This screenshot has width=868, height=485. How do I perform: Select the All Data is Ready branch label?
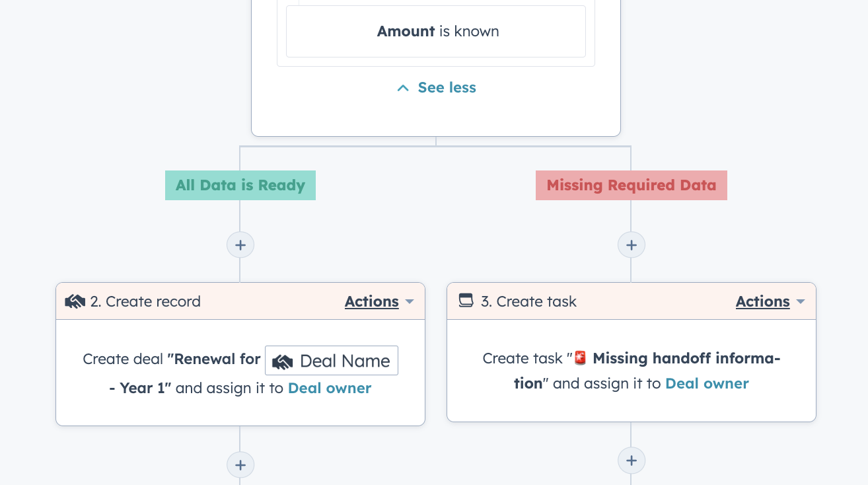[x=240, y=185]
